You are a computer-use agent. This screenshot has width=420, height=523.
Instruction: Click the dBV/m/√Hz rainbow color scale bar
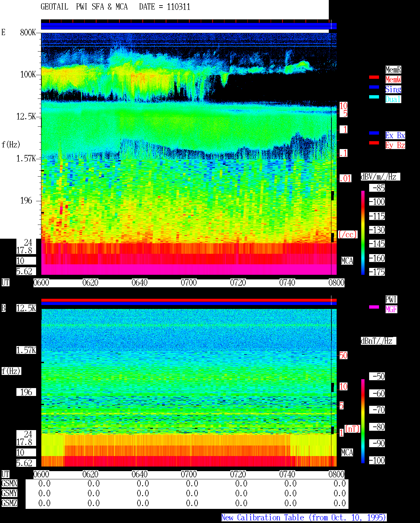coord(363,232)
